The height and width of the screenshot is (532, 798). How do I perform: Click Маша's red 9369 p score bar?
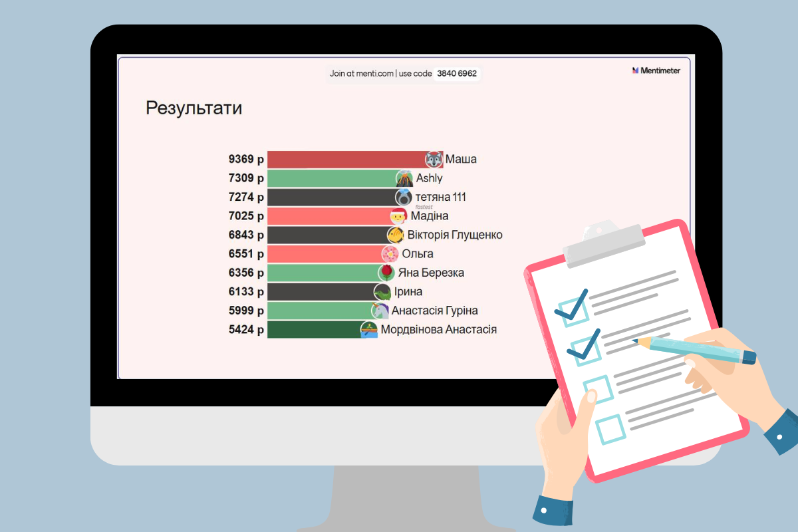[346, 160]
